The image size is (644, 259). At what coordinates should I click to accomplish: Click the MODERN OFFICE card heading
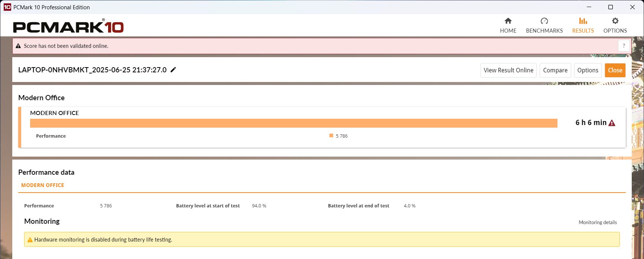click(x=55, y=113)
